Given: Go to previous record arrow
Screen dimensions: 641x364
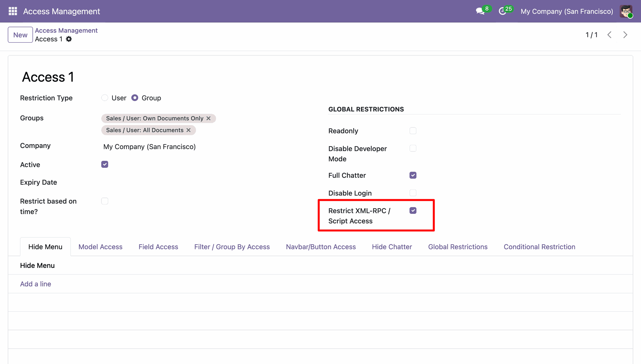Looking at the screenshot, I should pyautogui.click(x=609, y=35).
